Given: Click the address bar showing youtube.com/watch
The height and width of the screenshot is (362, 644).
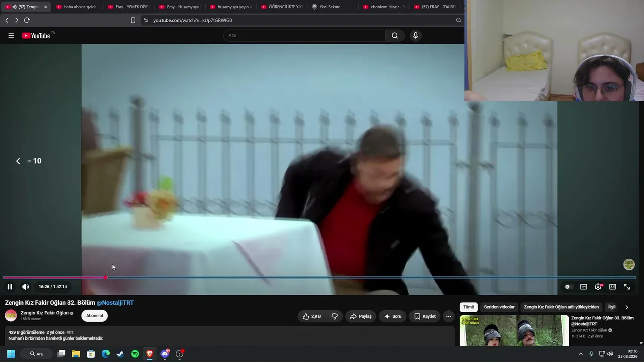Looking at the screenshot, I should coord(302,20).
